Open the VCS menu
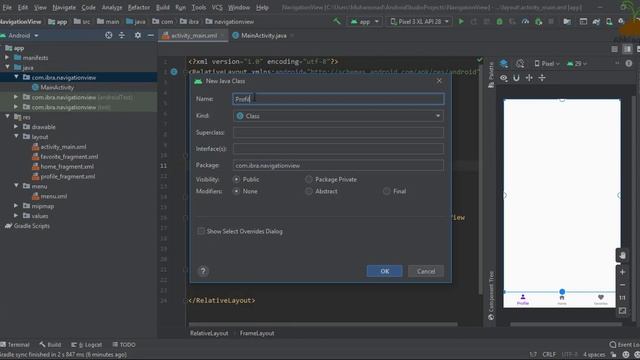 pyautogui.click(x=217, y=7)
